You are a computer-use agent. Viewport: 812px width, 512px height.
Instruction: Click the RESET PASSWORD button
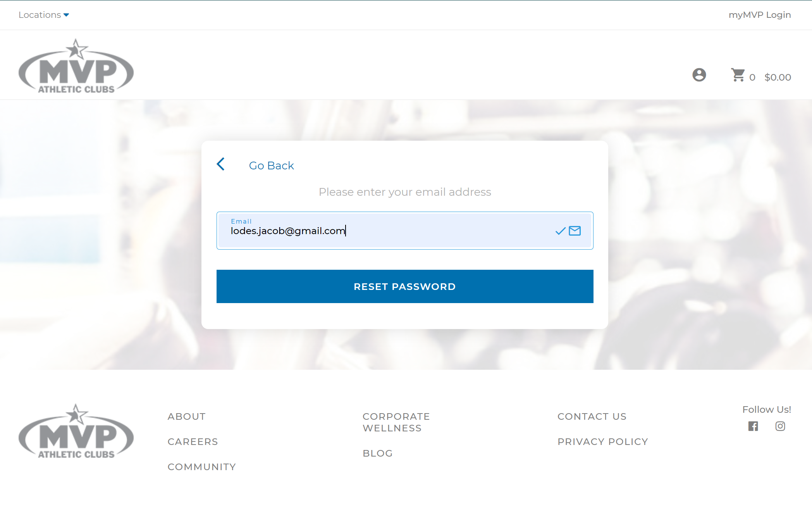tap(404, 287)
